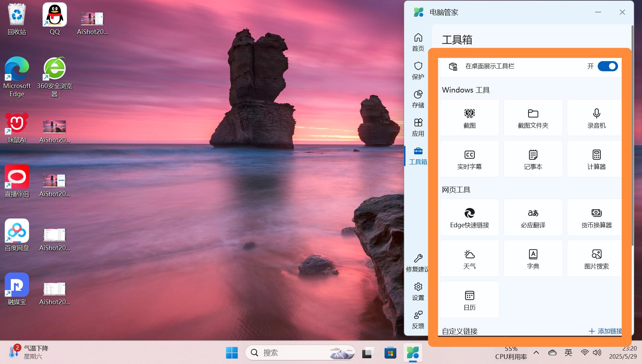
Task: Launch the 记事本 notepad tool
Action: tap(533, 159)
